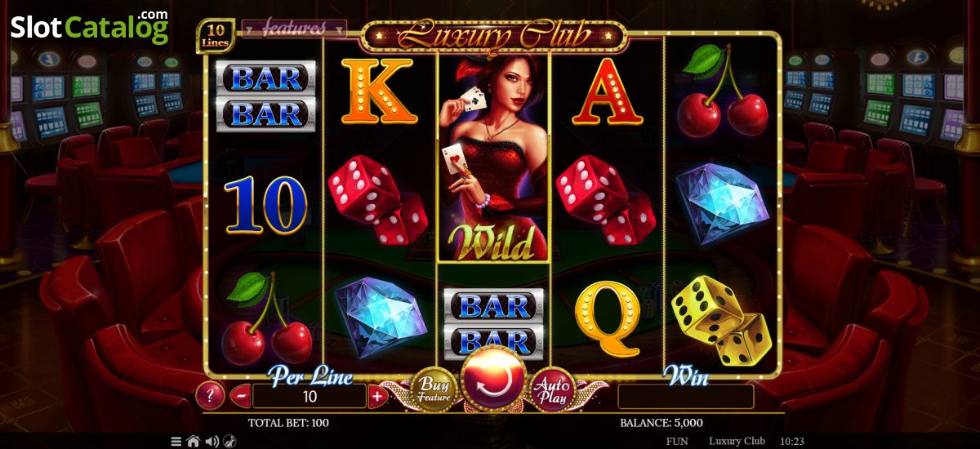The width and height of the screenshot is (980, 449).
Task: Increase bet per line with plus button
Action: [x=376, y=397]
